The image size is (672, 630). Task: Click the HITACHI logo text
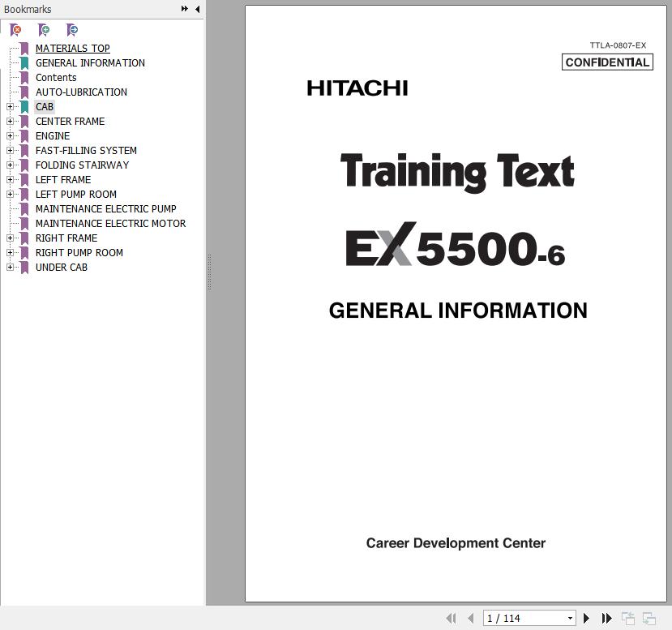point(357,88)
